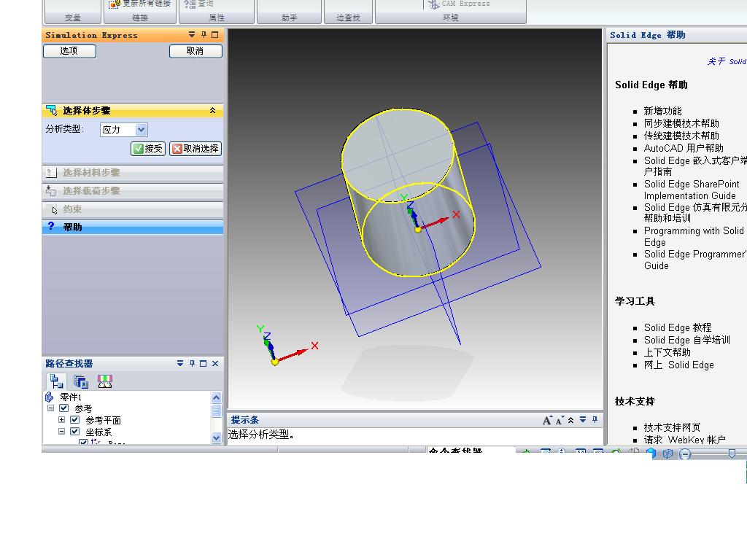The image size is (747, 560).
Task: Click the 取消 button
Action: pyautogui.click(x=196, y=51)
